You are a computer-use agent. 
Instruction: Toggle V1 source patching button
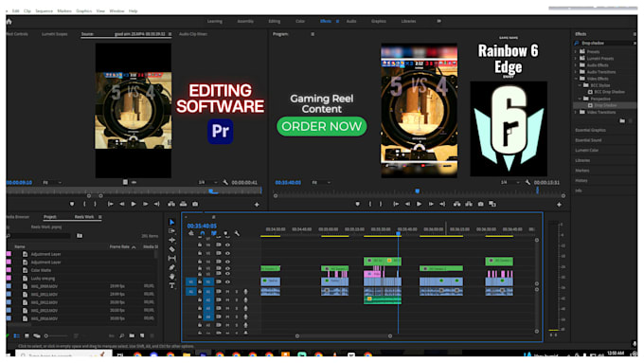190,282
